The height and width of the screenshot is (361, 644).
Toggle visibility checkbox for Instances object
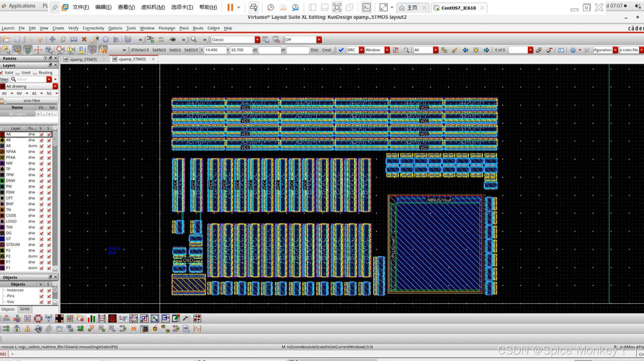tap(41, 290)
